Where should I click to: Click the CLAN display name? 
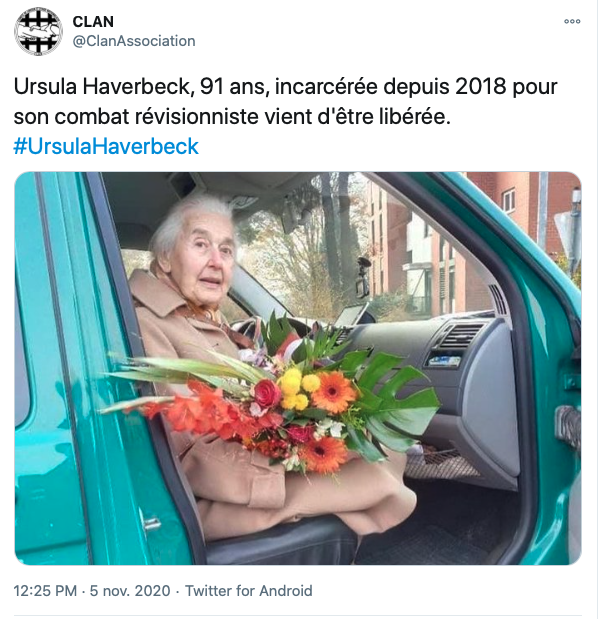point(93,22)
